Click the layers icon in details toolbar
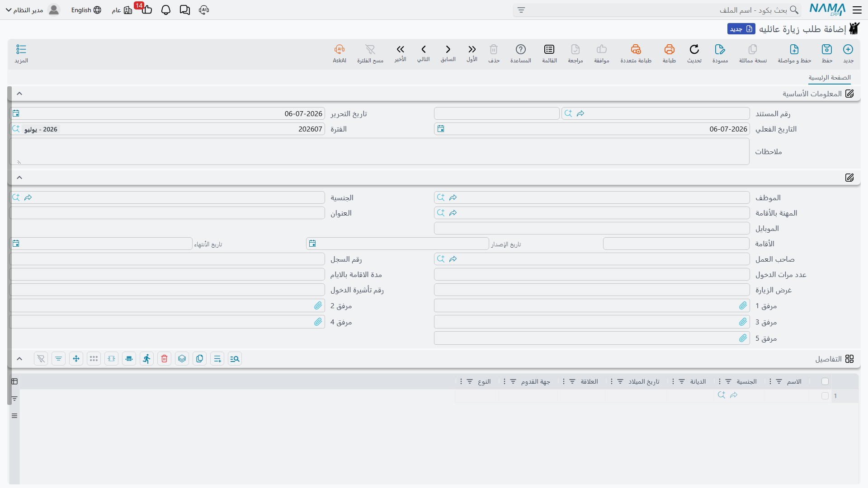868x488 pixels. [182, 359]
